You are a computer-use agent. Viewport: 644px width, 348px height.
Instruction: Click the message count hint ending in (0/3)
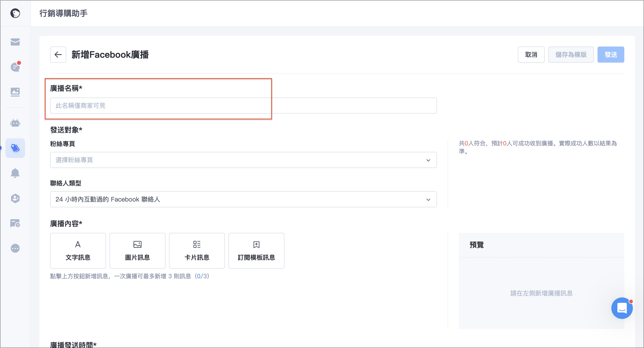130,276
